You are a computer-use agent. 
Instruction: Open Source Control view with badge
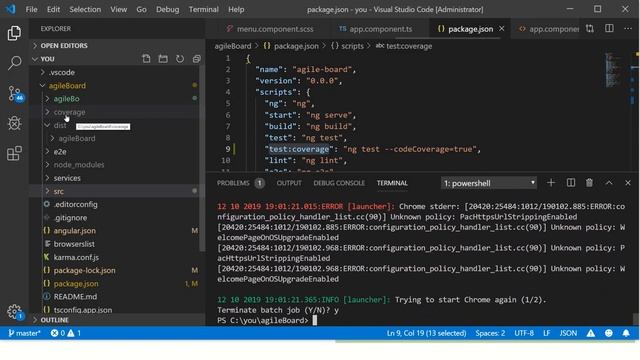point(15,93)
